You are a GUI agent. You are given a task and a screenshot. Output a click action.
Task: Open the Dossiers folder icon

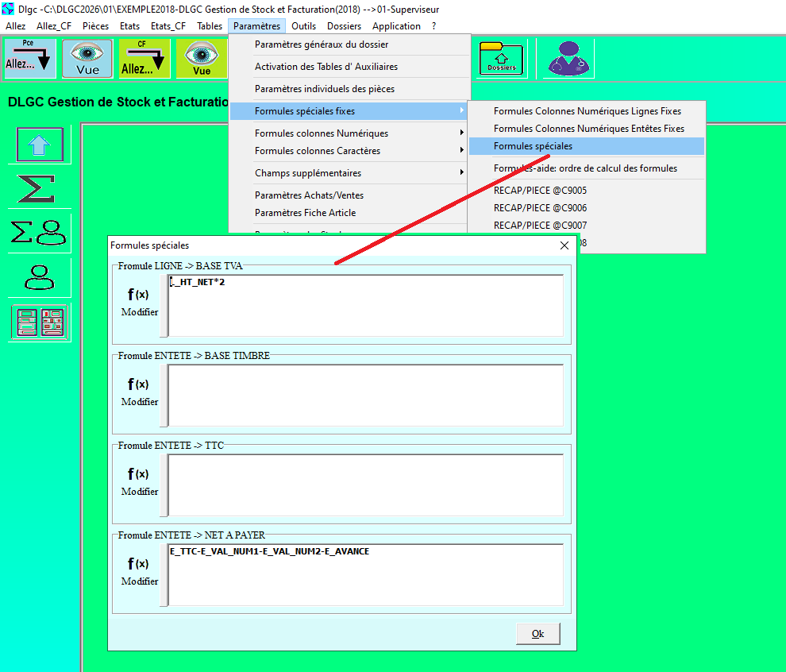[x=502, y=59]
